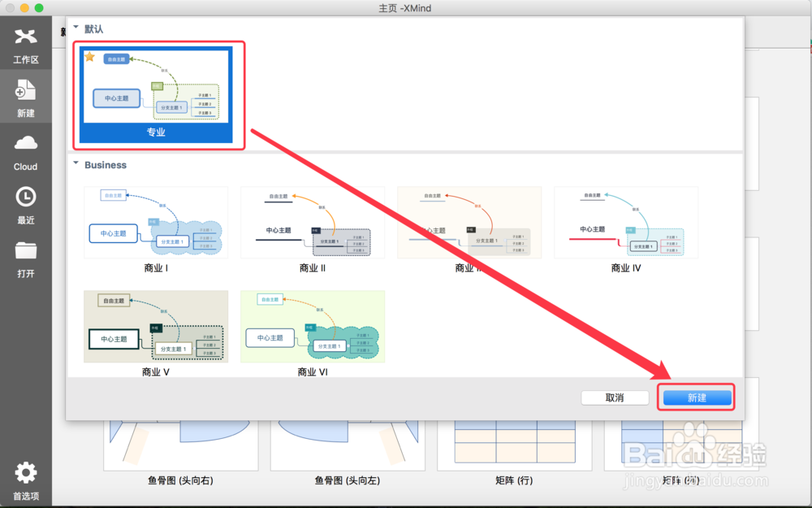
Task: Click the 取消 button
Action: tap(615, 397)
